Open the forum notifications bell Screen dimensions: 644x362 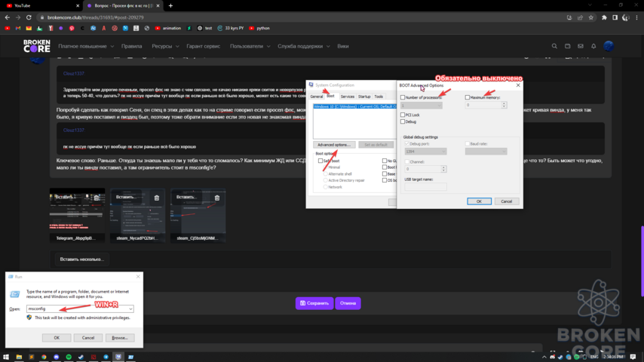pyautogui.click(x=593, y=47)
